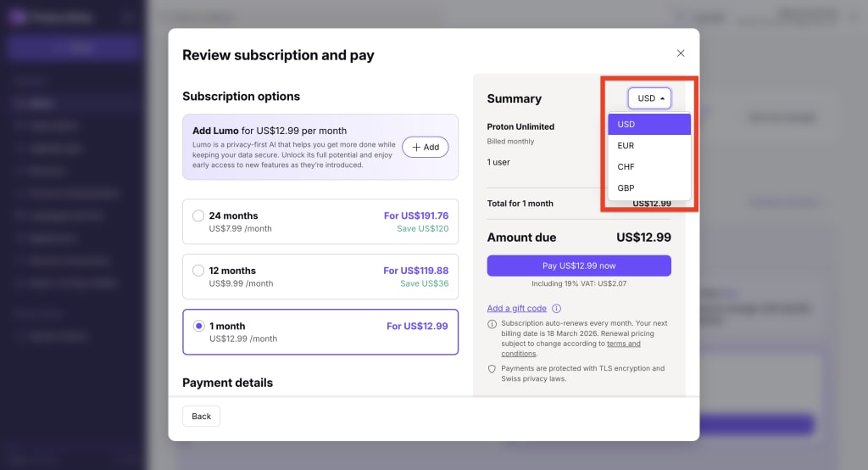Open the Add a gift code link
This screenshot has height=470, width=868.
pyautogui.click(x=516, y=308)
